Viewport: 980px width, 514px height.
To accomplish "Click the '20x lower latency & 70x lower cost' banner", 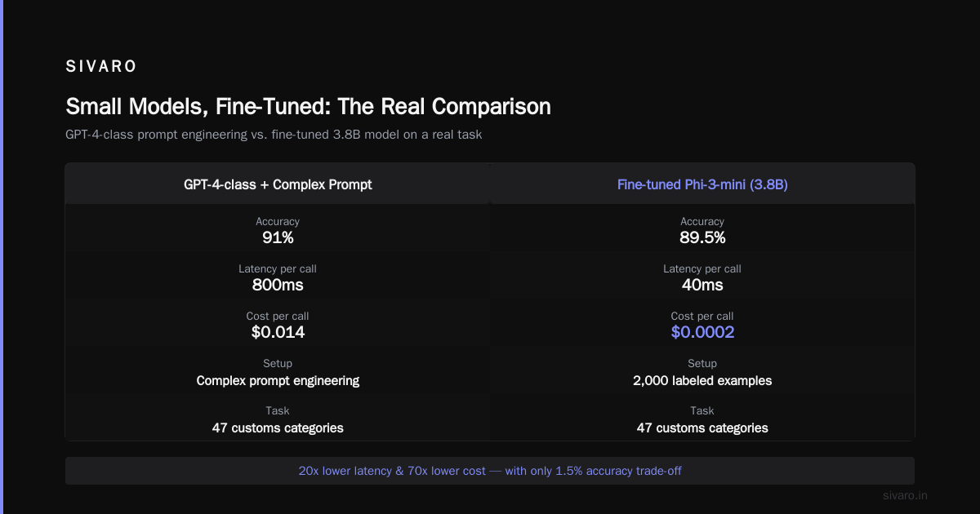I will coord(490,471).
